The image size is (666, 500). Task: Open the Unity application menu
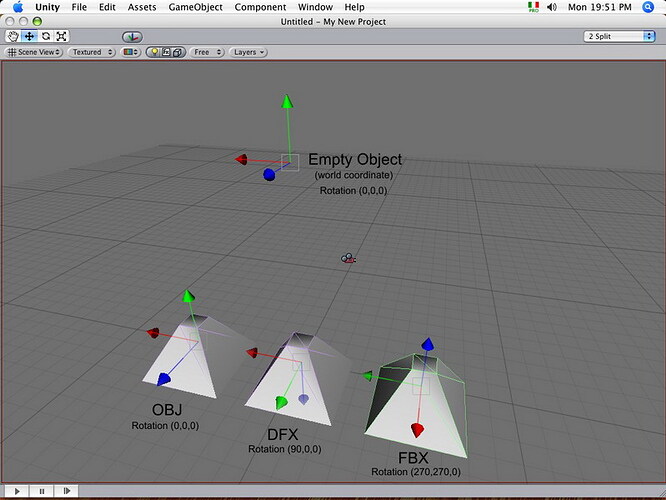pyautogui.click(x=47, y=7)
